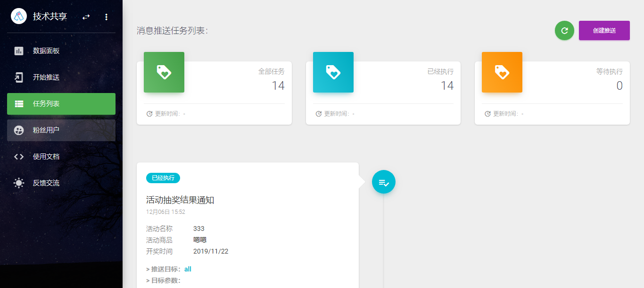Click the 开始推送 arrow icon
644x288 pixels.
(x=19, y=77)
